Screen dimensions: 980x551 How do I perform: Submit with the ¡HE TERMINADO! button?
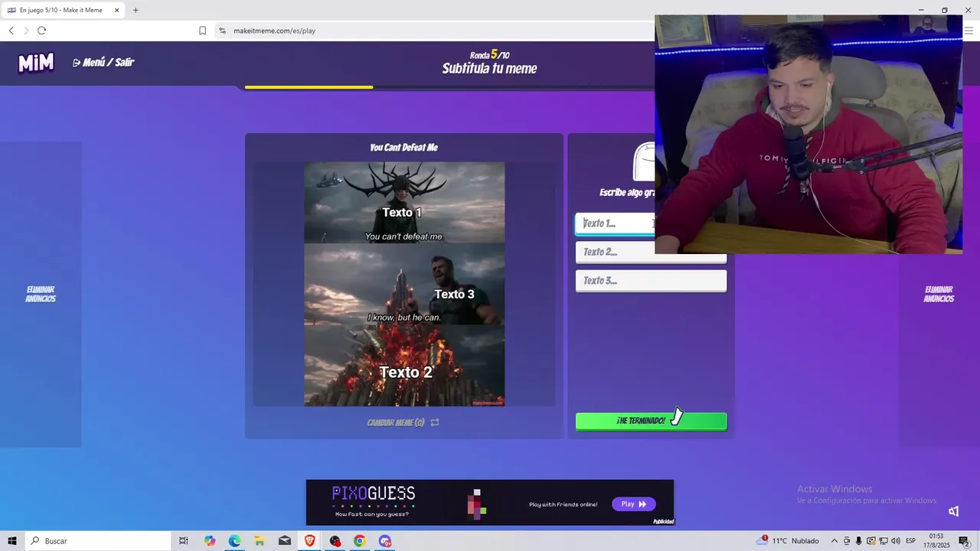coord(651,421)
